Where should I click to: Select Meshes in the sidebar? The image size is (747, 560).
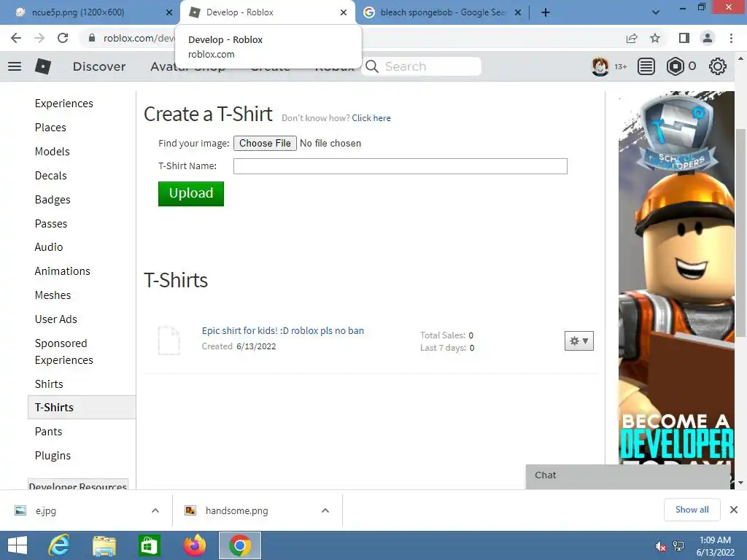click(x=53, y=295)
